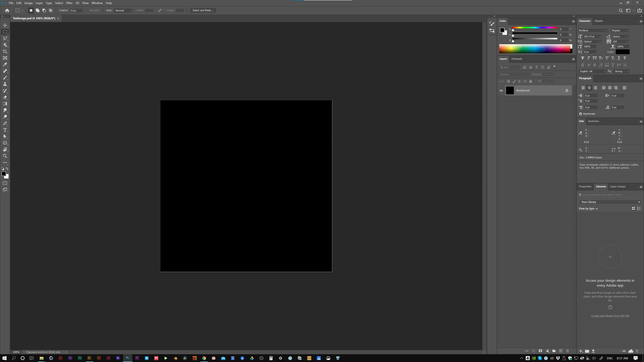Select the Zoom tool
Screen dimensions: 644x362
point(5,156)
